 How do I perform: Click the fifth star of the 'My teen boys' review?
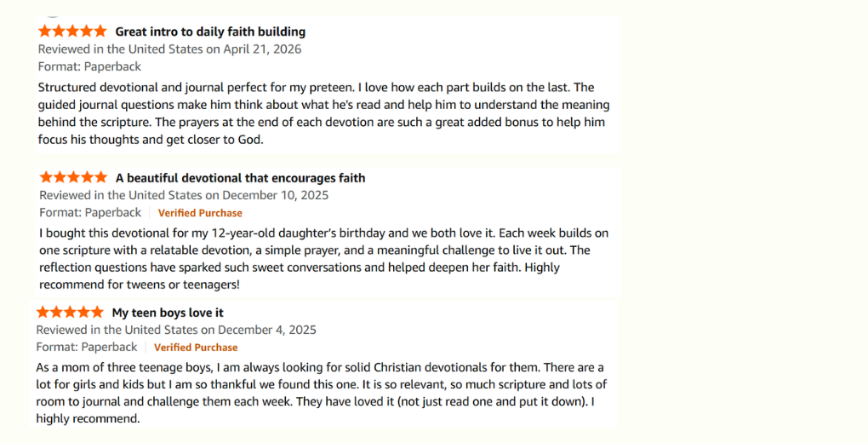[x=97, y=313]
